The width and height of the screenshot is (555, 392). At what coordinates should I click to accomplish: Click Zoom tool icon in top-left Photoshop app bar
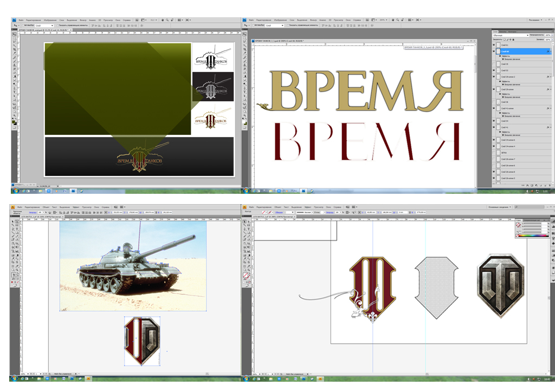point(167,20)
